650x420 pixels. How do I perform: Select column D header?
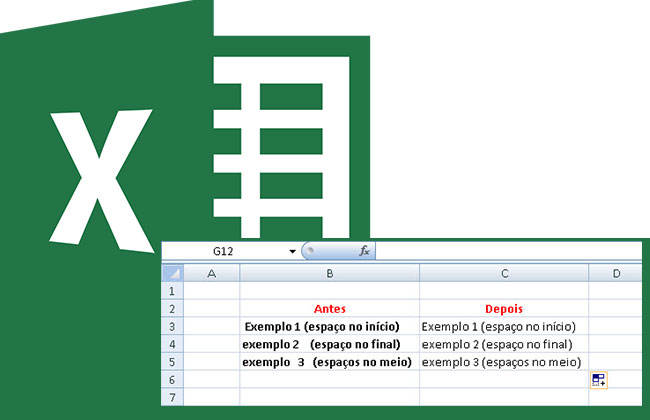(x=616, y=273)
